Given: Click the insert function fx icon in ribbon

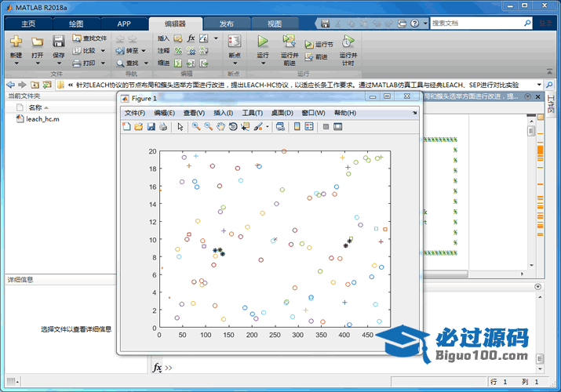Looking at the screenshot, I should pos(191,38).
